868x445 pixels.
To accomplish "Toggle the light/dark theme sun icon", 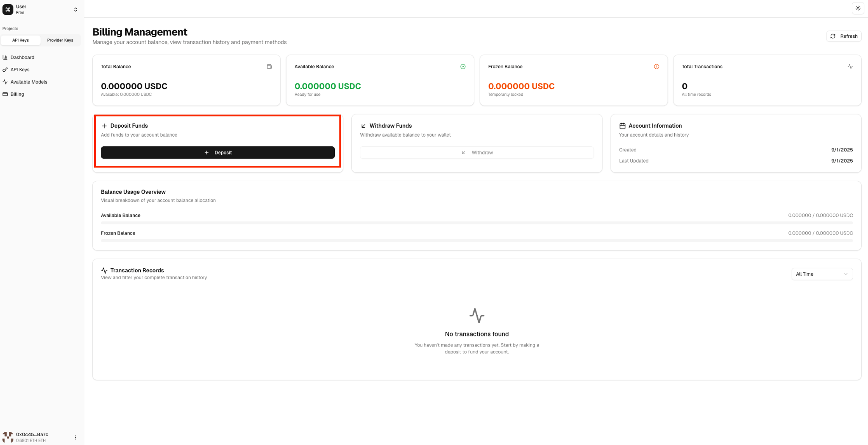I will click(x=858, y=8).
